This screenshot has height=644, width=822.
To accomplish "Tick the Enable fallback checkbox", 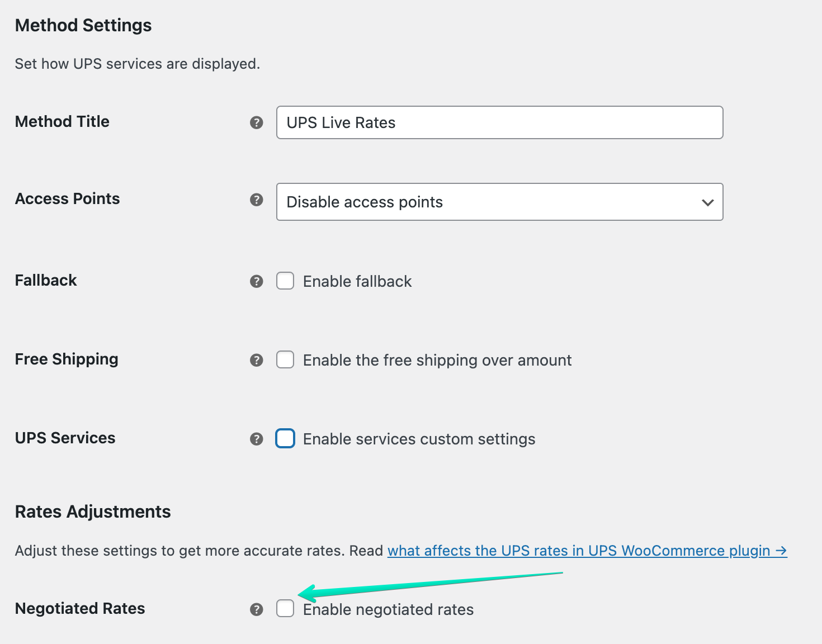I will click(285, 281).
